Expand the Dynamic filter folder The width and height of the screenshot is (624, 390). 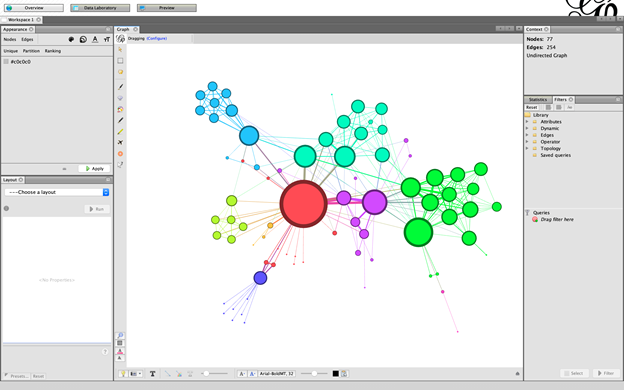(527, 129)
